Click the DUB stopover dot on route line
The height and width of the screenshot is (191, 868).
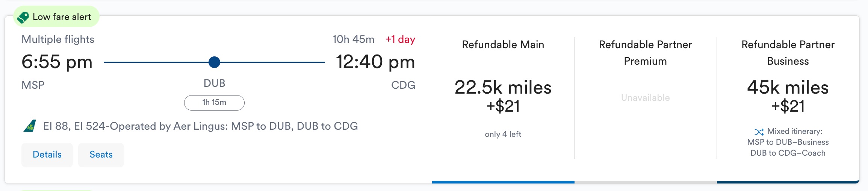[x=214, y=62]
